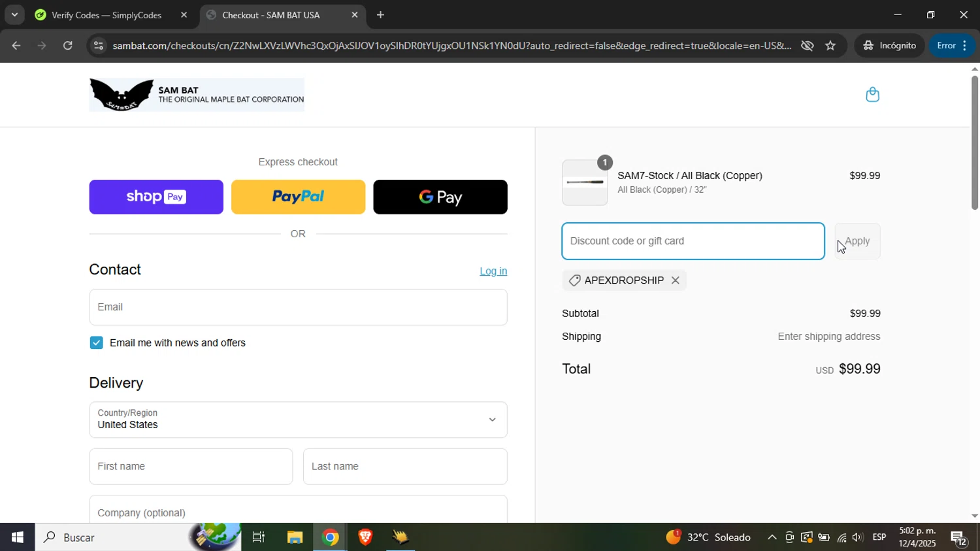Click the Chrome taskbar icon
The image size is (980, 551).
[331, 537]
